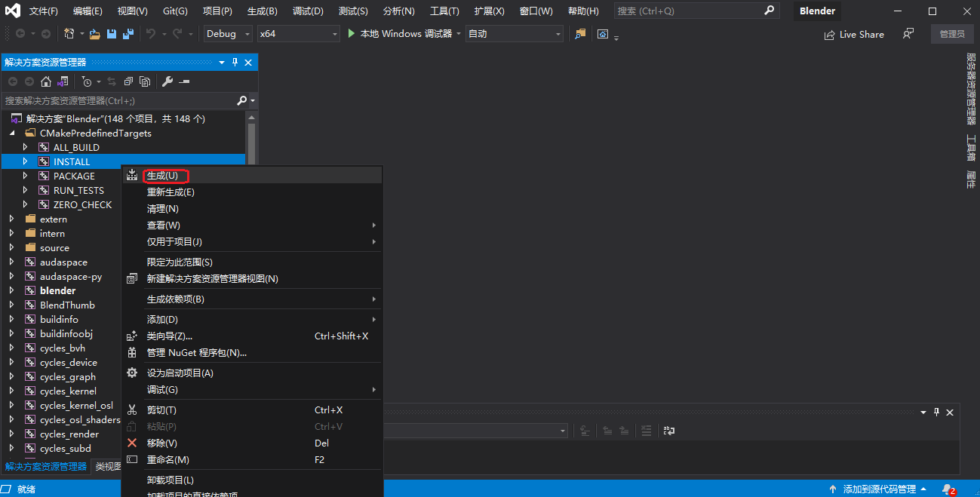Open 生成依赖项(B) submenu in context menu
Screen dimensions: 980x497
click(x=253, y=299)
